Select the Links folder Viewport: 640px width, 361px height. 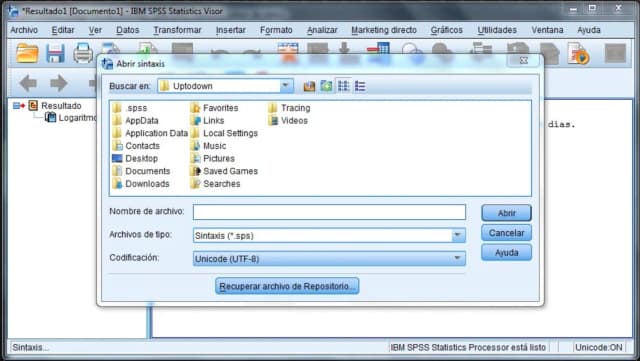point(207,121)
